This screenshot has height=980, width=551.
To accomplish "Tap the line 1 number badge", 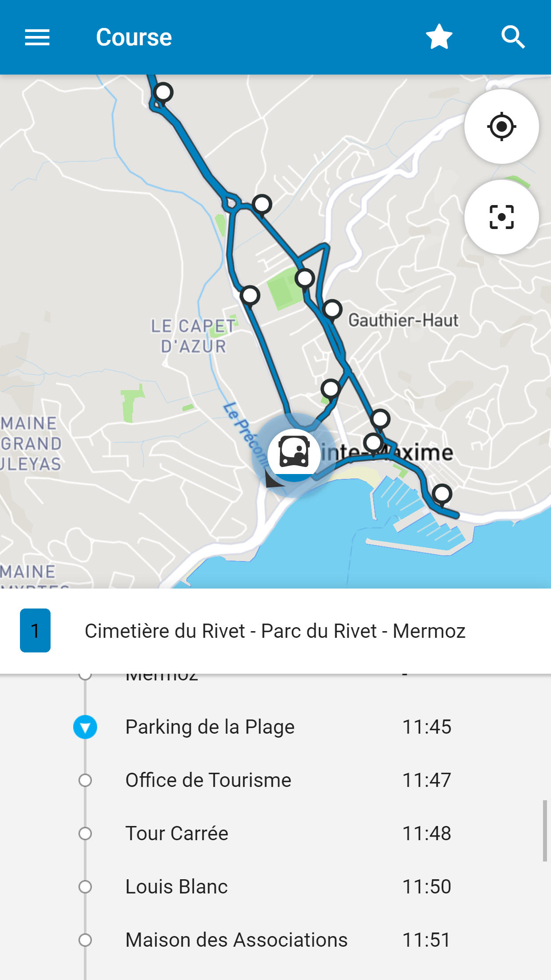I will (35, 630).
